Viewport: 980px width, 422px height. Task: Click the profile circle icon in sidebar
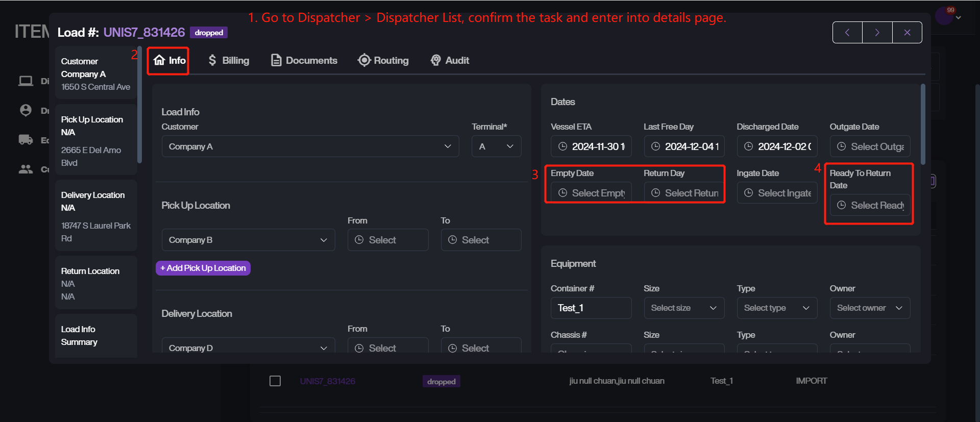26,110
